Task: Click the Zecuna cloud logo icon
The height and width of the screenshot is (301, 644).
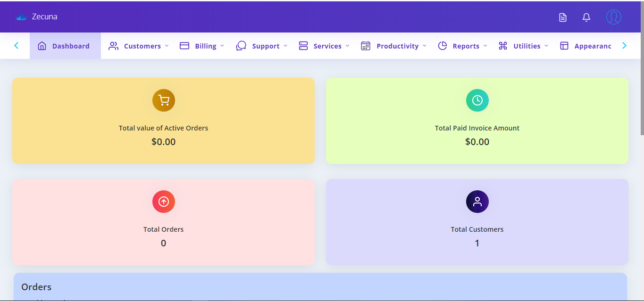Action: click(21, 17)
